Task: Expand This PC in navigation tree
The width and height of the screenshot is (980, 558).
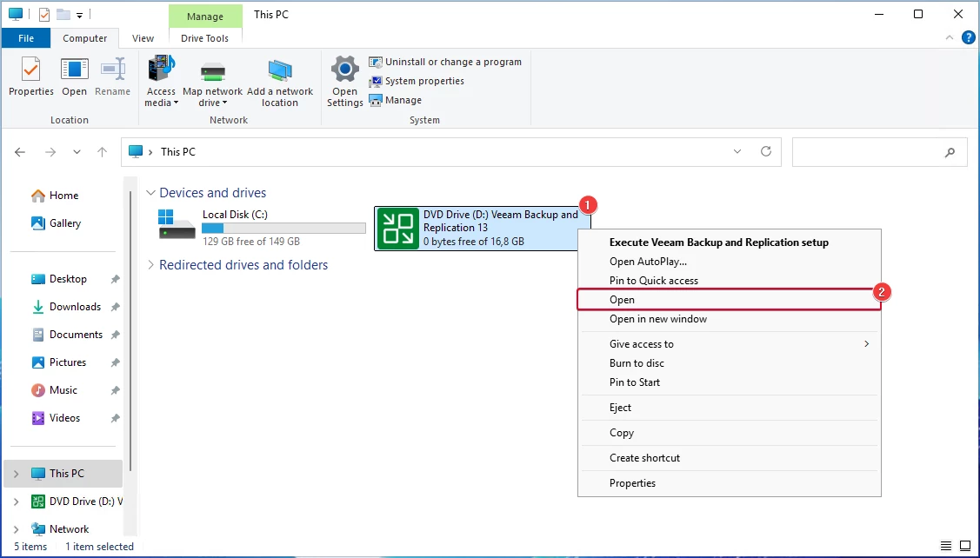Action: pos(17,474)
